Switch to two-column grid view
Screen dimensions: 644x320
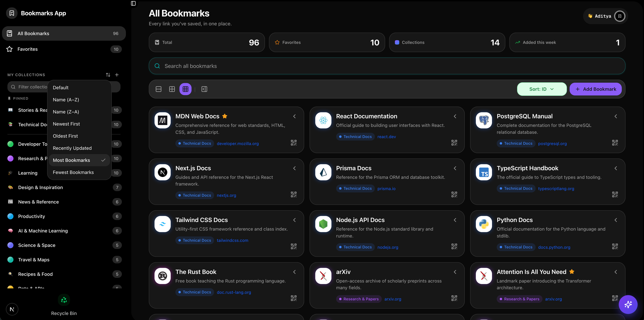tap(172, 89)
